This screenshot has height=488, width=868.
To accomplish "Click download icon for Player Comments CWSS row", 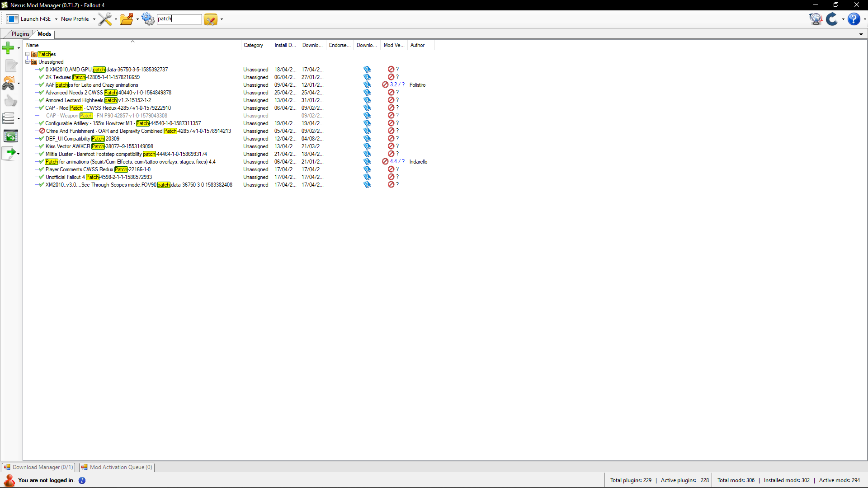I will click(367, 169).
